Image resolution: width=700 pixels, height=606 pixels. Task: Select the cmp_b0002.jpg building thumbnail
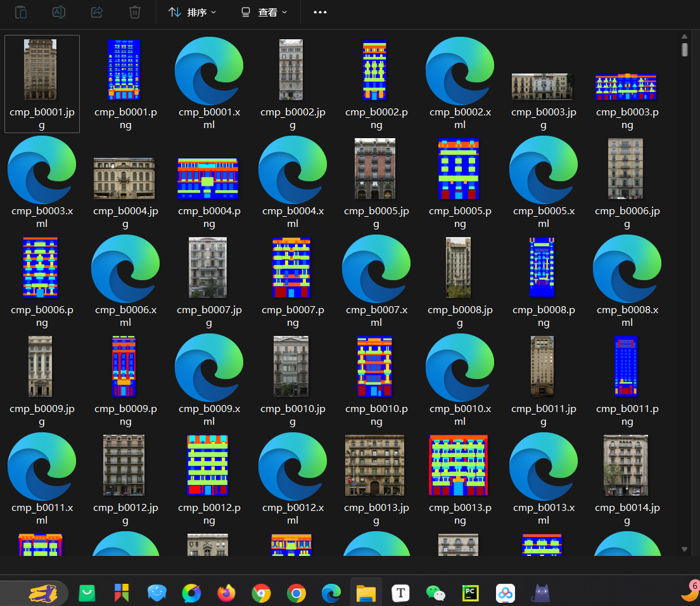pos(291,70)
